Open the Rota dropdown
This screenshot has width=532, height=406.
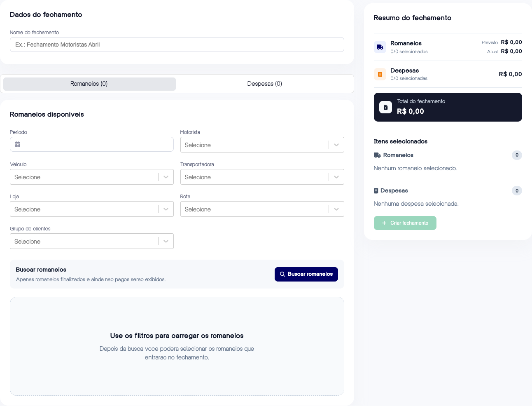[262, 209]
